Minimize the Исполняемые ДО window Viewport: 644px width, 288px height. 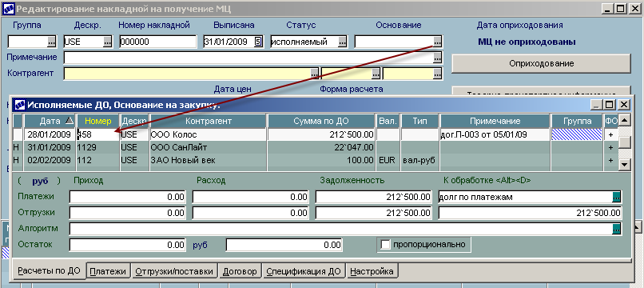click(598, 105)
